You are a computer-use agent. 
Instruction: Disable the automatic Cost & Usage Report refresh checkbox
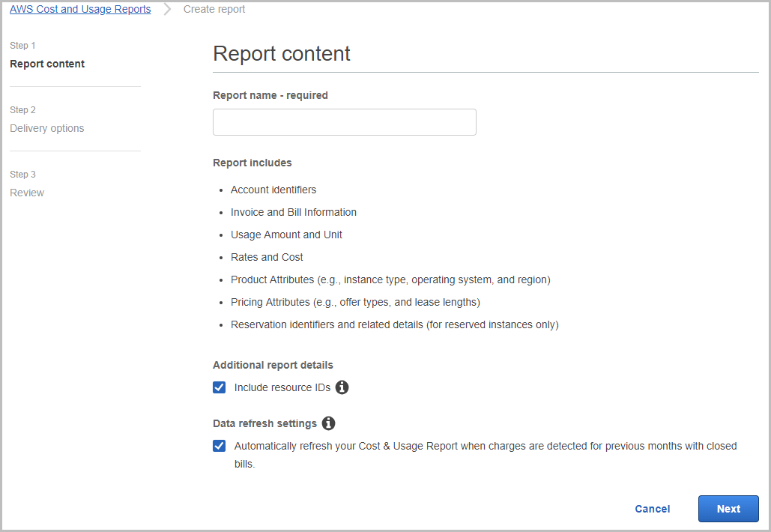click(x=220, y=446)
